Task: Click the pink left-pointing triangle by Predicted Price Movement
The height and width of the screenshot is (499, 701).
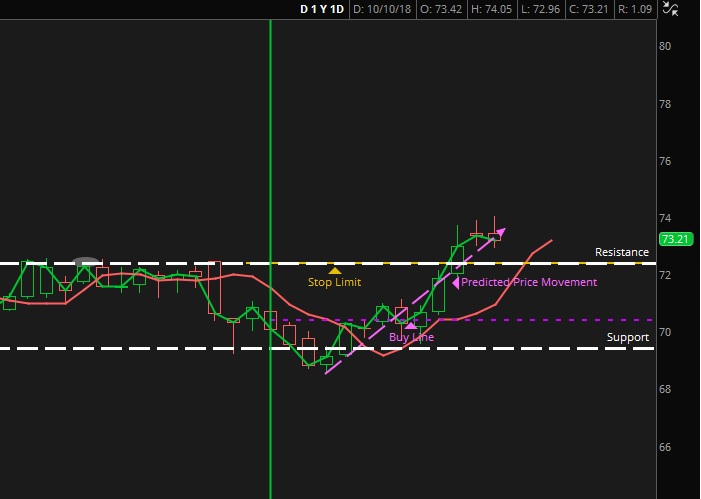Action: coord(456,283)
